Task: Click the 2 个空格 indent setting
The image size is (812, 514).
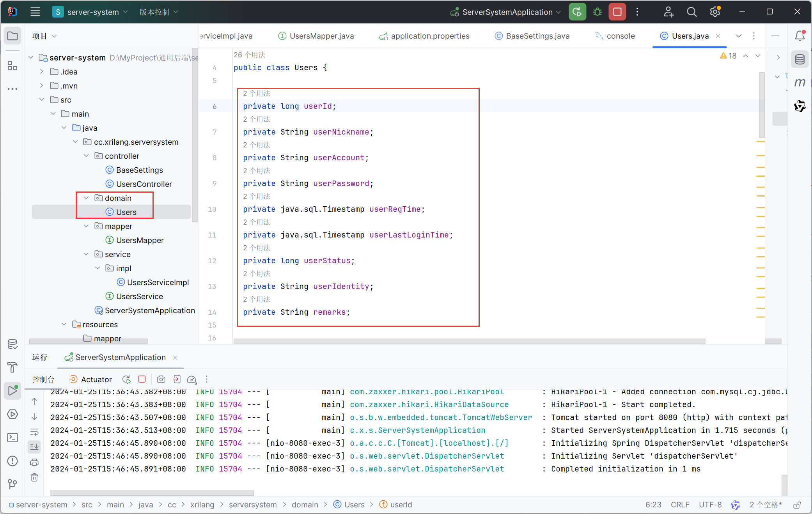Action: pyautogui.click(x=766, y=505)
